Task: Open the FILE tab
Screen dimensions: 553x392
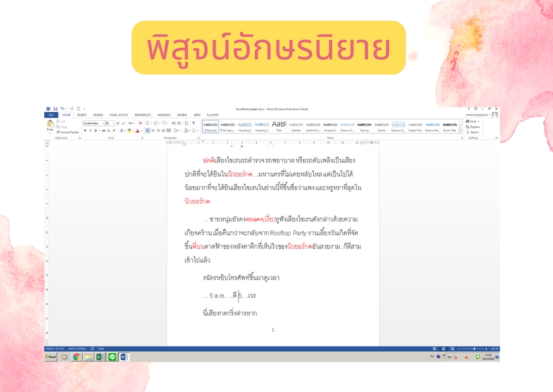Action: click(51, 115)
